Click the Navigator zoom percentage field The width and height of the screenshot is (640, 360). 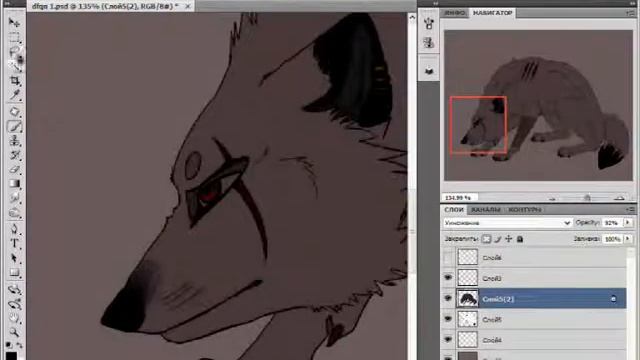tap(460, 198)
